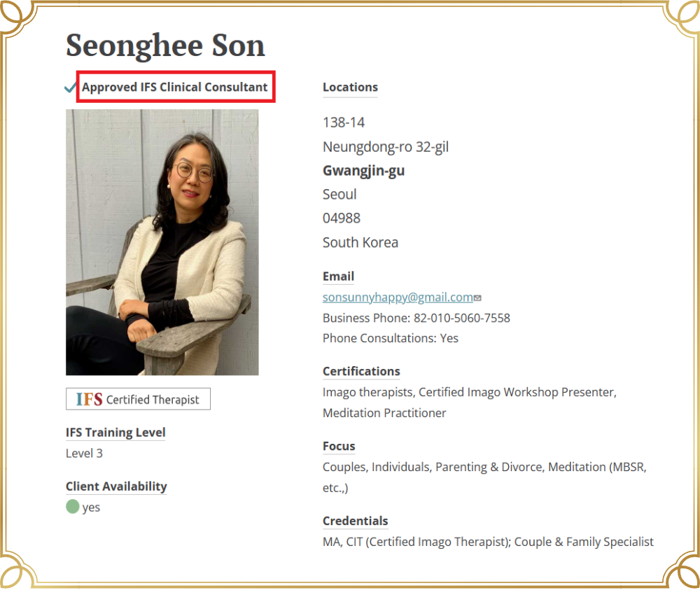Image resolution: width=700 pixels, height=602 pixels.
Task: Click the Credentials section heading
Action: [355, 521]
